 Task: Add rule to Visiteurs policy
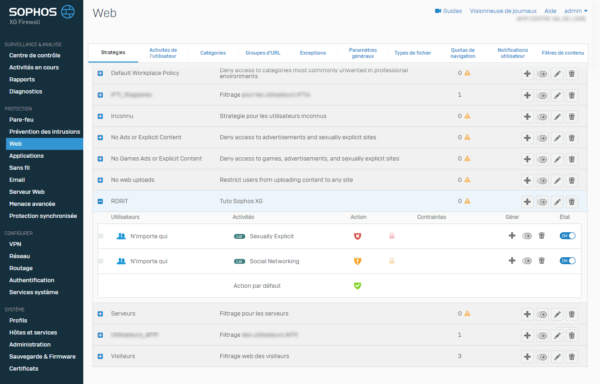click(527, 357)
